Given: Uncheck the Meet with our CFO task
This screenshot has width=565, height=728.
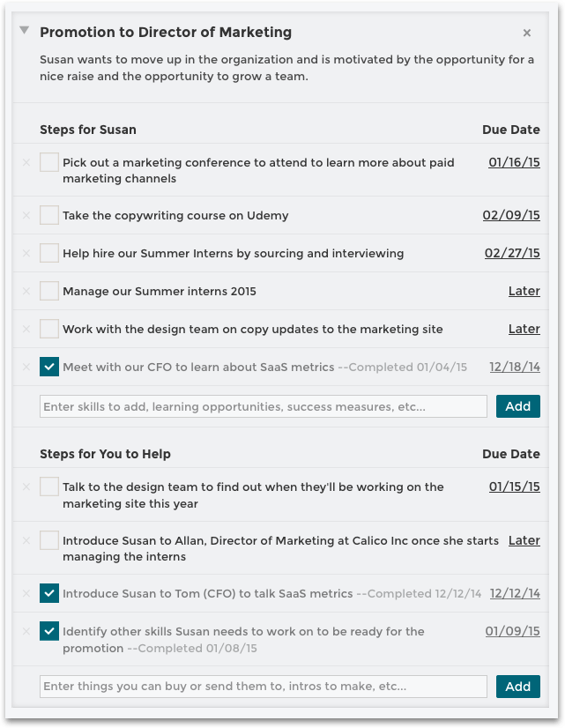Looking at the screenshot, I should [49, 367].
